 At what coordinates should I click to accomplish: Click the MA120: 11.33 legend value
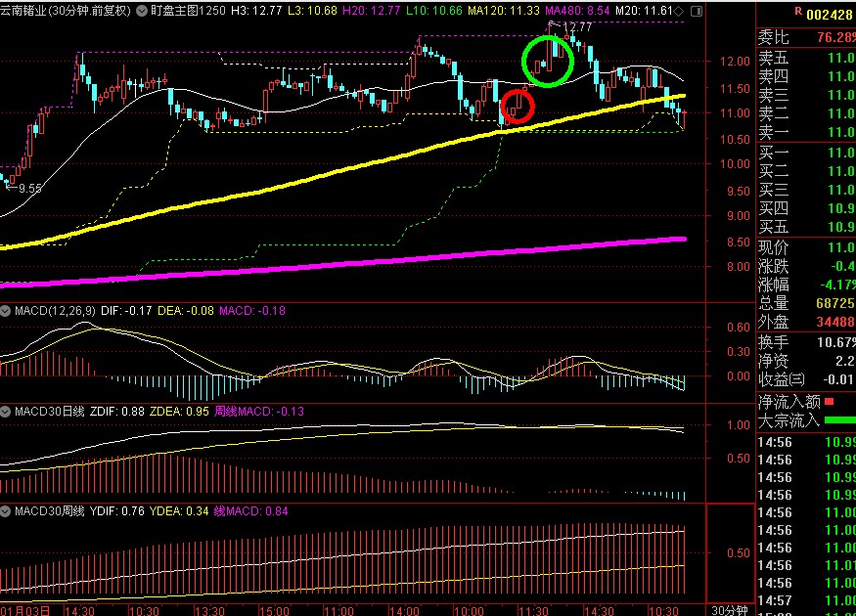click(x=504, y=11)
